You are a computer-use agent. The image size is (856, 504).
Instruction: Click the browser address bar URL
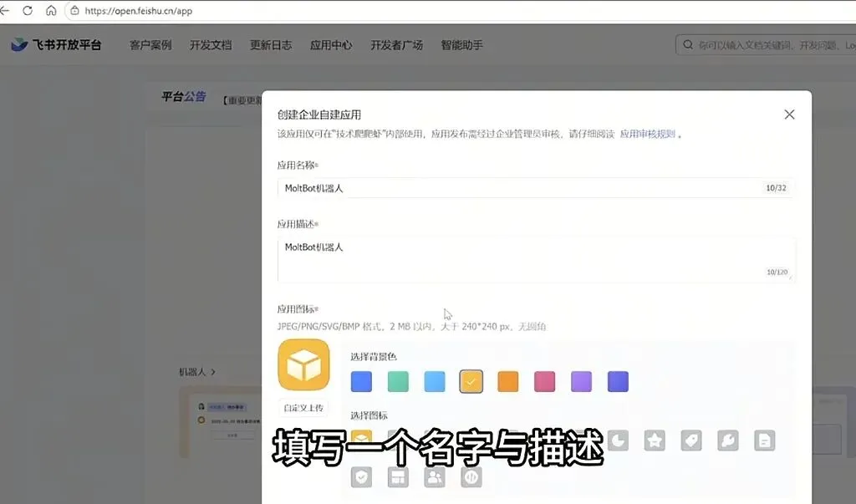coord(139,11)
